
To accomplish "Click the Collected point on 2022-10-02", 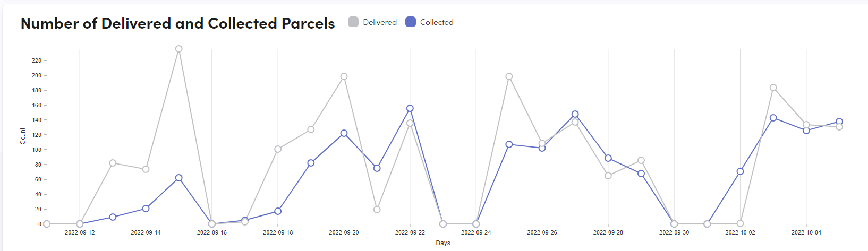I will coord(740,171).
